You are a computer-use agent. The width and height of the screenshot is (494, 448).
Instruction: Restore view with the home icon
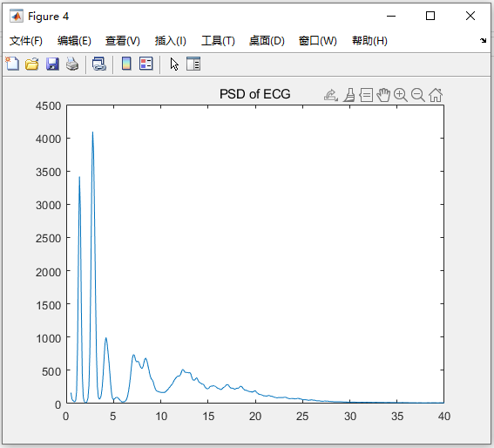pos(436,95)
